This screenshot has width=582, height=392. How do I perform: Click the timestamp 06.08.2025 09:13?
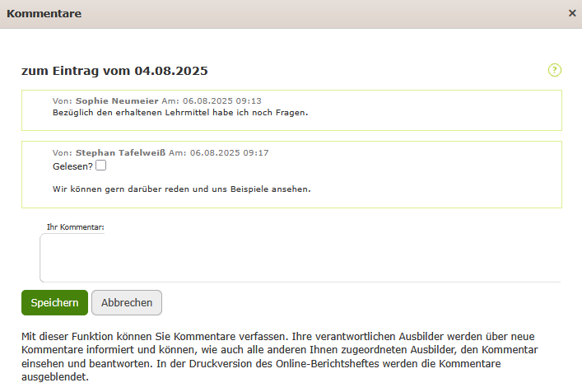point(222,101)
